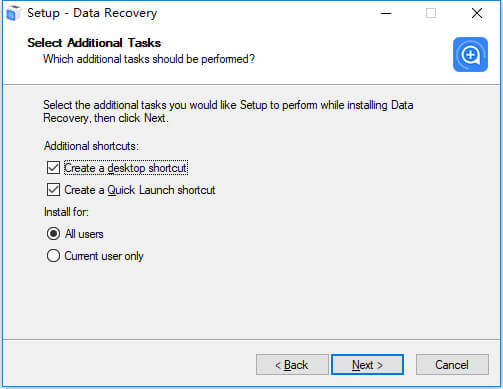503x389 pixels.
Task: Click the Setup installer icon in title bar
Action: (x=13, y=13)
